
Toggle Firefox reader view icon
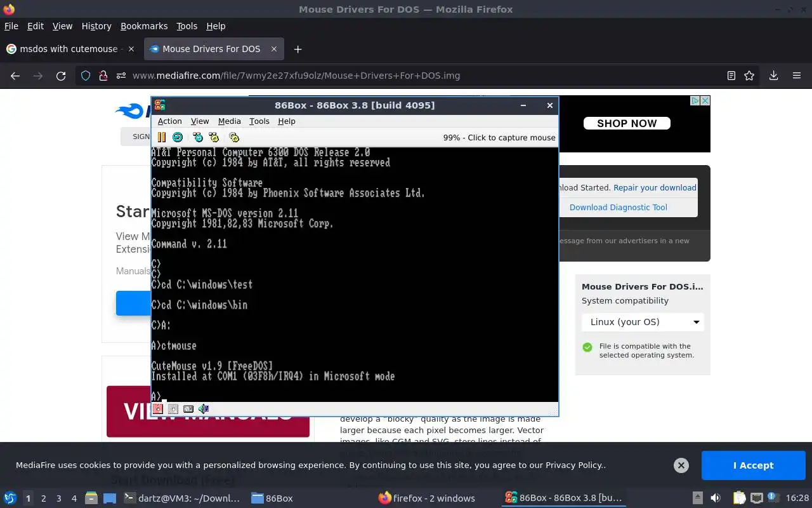point(731,76)
